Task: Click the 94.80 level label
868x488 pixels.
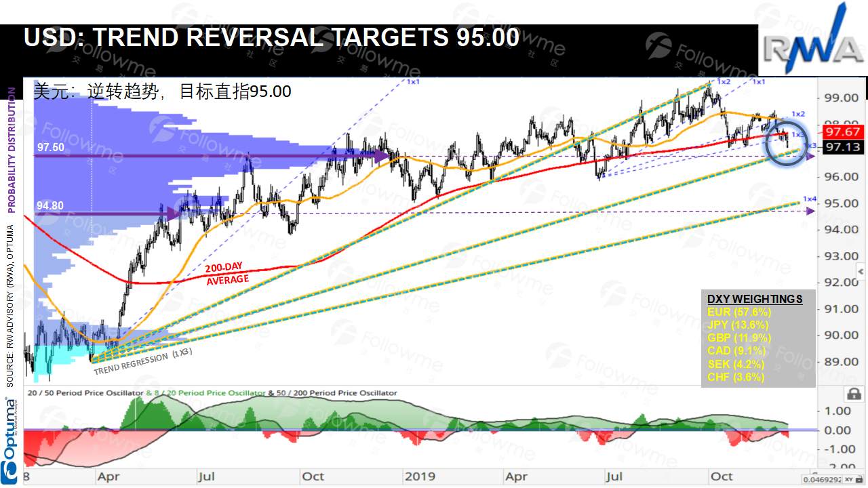Action: (x=50, y=205)
